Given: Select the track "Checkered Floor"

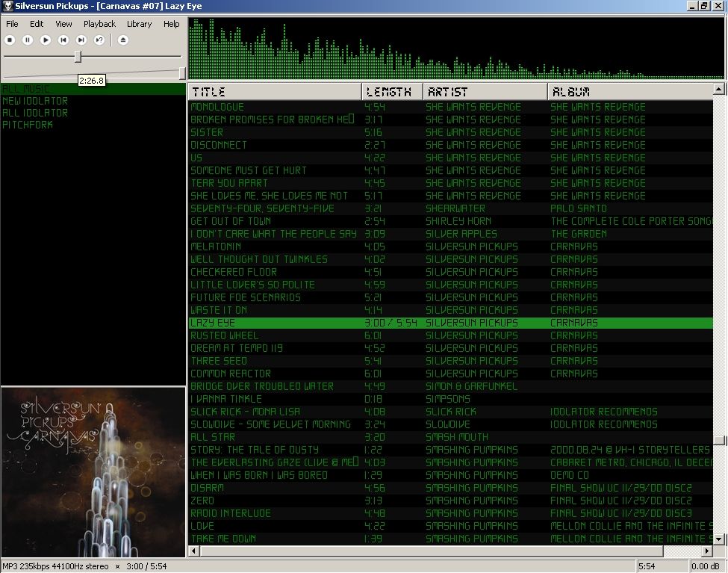Looking at the screenshot, I should (x=450, y=272).
